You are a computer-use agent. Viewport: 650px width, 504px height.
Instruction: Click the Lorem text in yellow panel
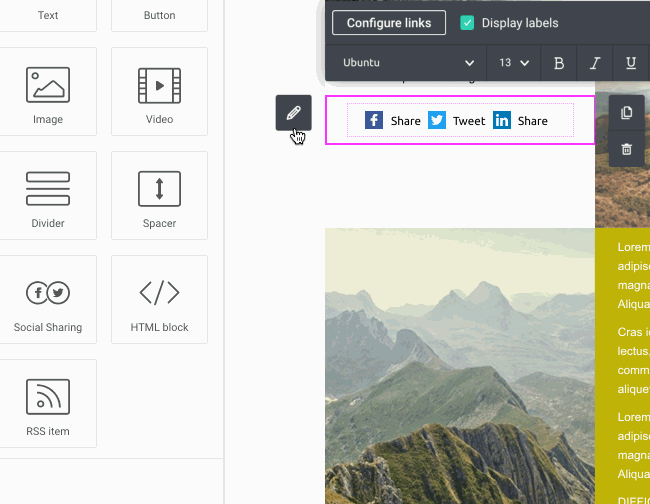(633, 247)
